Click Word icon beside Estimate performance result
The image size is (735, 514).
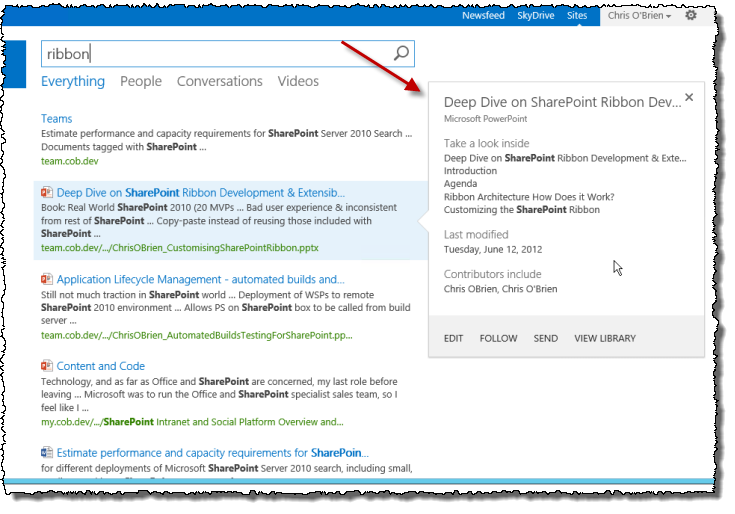pos(46,452)
